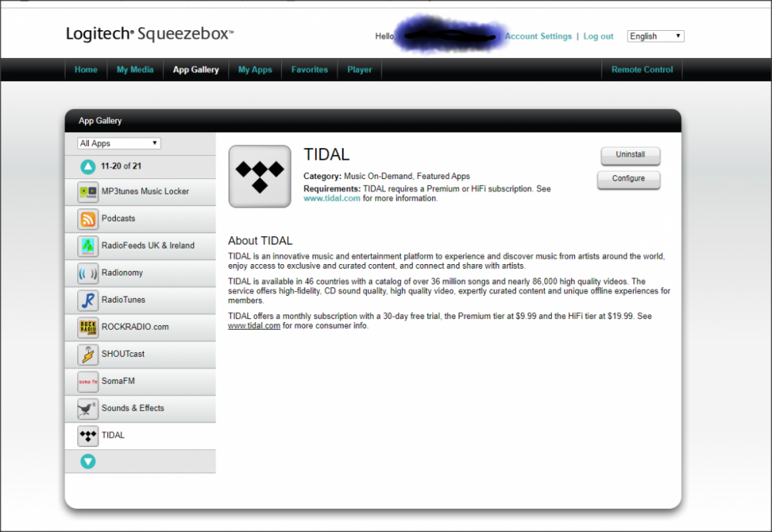Open www.tidal.com link in Requirements

[x=332, y=198]
